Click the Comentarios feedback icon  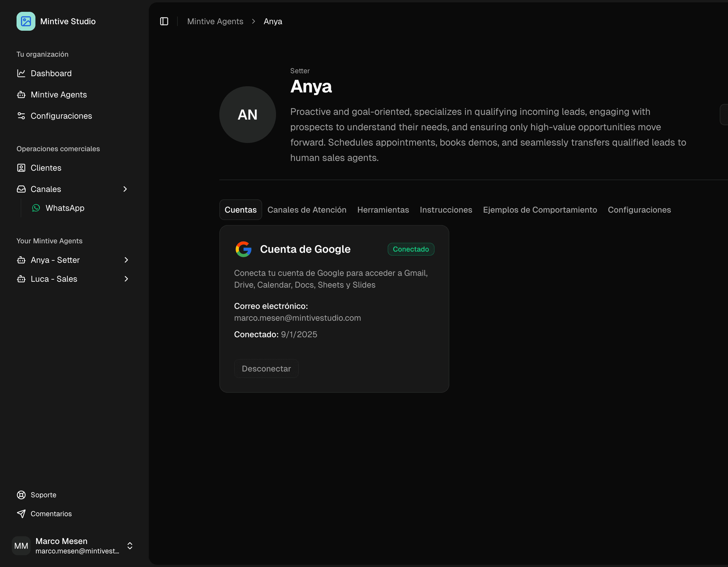pos(21,514)
